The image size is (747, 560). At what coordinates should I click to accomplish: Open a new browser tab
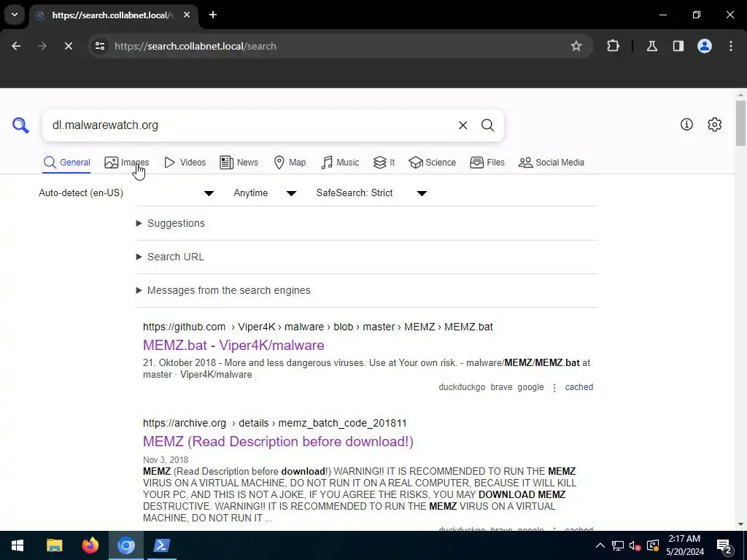click(x=213, y=15)
